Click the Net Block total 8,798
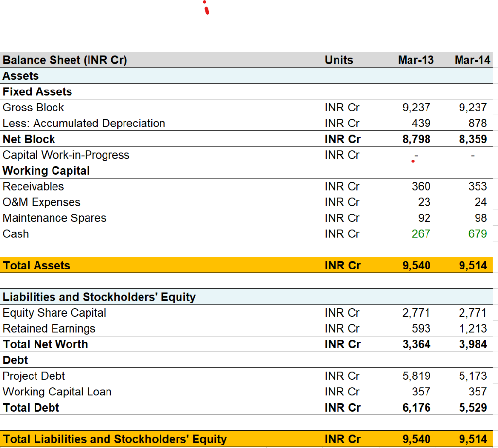The image size is (498, 448). point(418,139)
